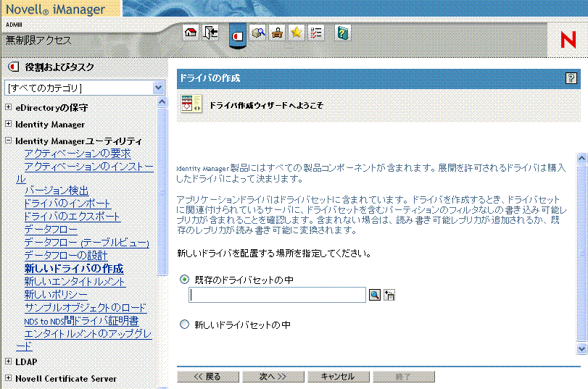This screenshot has height=389, width=588.
Task: Open the すべてのカテゴリ dropdown
Action: coord(85,88)
